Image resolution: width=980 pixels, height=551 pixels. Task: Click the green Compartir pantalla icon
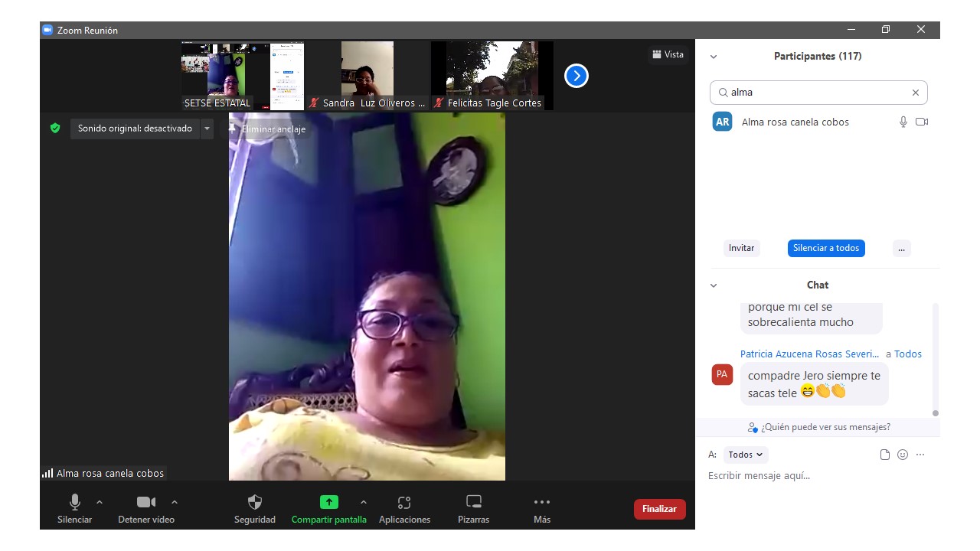328,503
